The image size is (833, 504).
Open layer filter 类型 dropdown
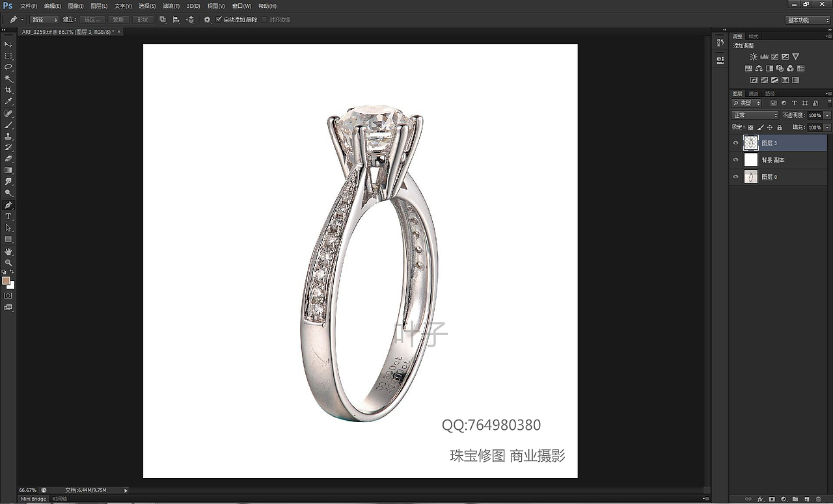coord(746,103)
